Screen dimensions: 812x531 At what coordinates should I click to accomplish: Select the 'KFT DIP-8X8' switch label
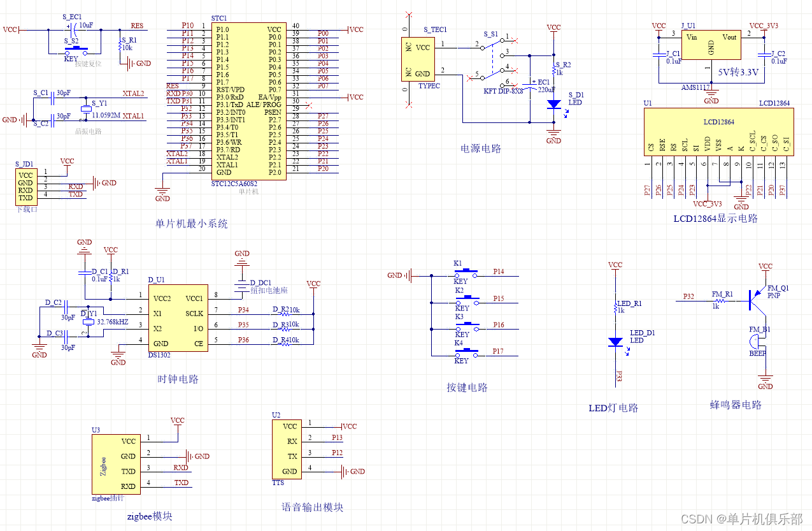click(503, 91)
